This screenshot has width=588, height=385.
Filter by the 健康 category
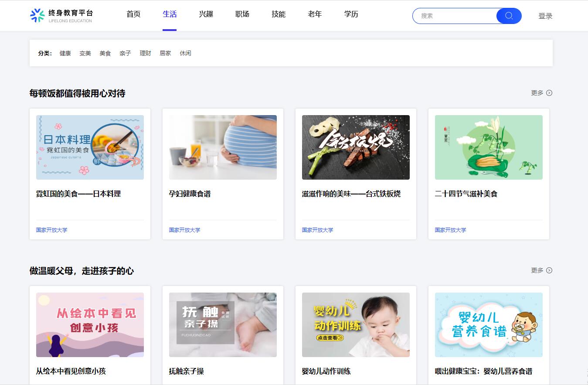coord(65,53)
